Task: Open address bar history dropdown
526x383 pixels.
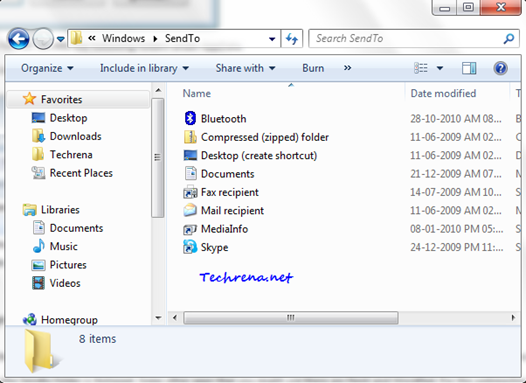Action: [272, 39]
